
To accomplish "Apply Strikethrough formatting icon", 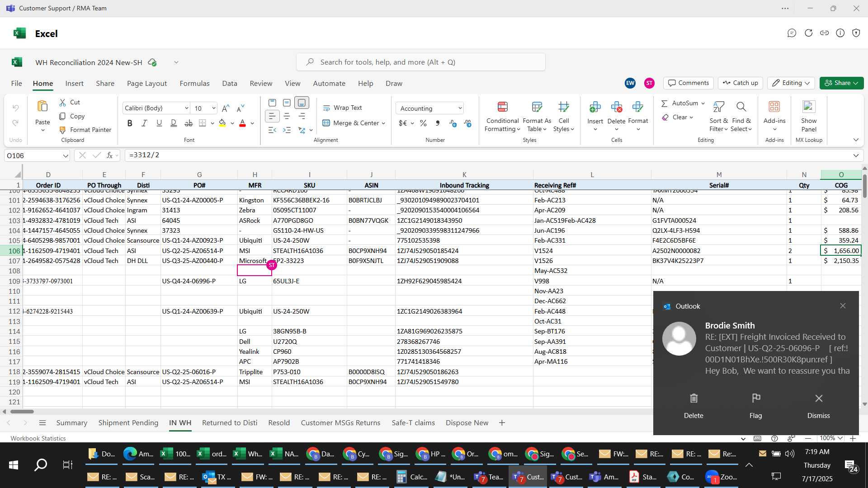I will [x=189, y=123].
